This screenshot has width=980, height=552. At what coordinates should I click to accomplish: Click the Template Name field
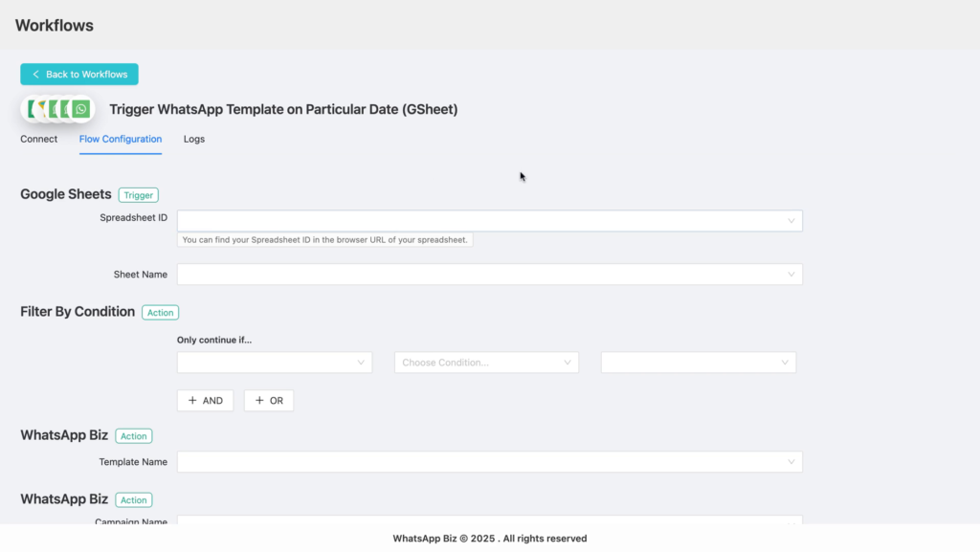click(x=489, y=462)
